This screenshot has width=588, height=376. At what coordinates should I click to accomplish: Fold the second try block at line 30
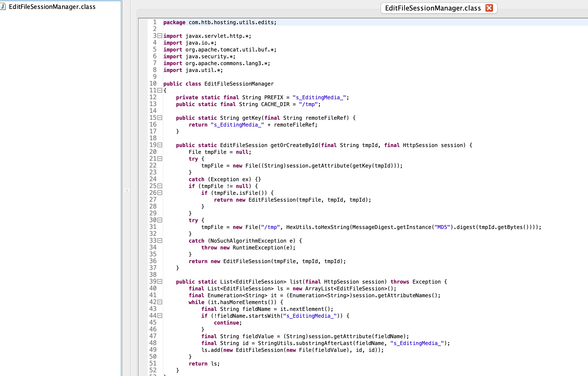click(160, 220)
